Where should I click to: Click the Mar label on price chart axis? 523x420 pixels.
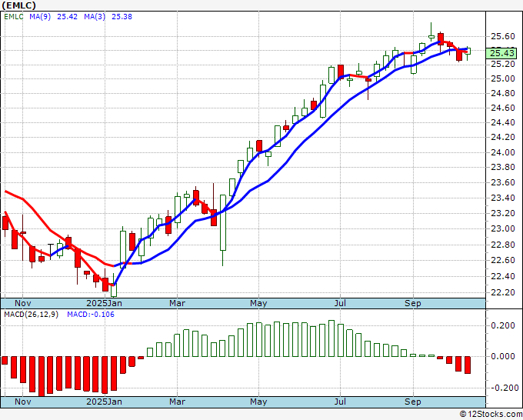tap(177, 303)
